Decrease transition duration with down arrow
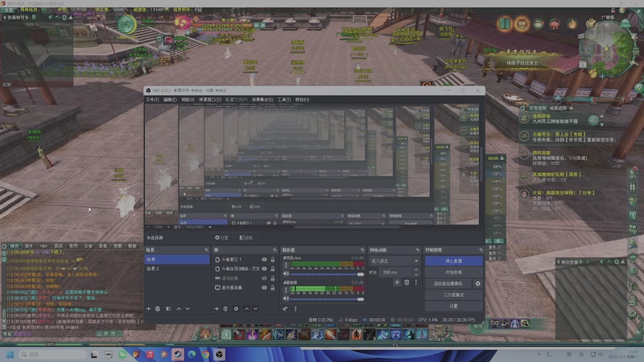644x362 pixels. point(416,274)
